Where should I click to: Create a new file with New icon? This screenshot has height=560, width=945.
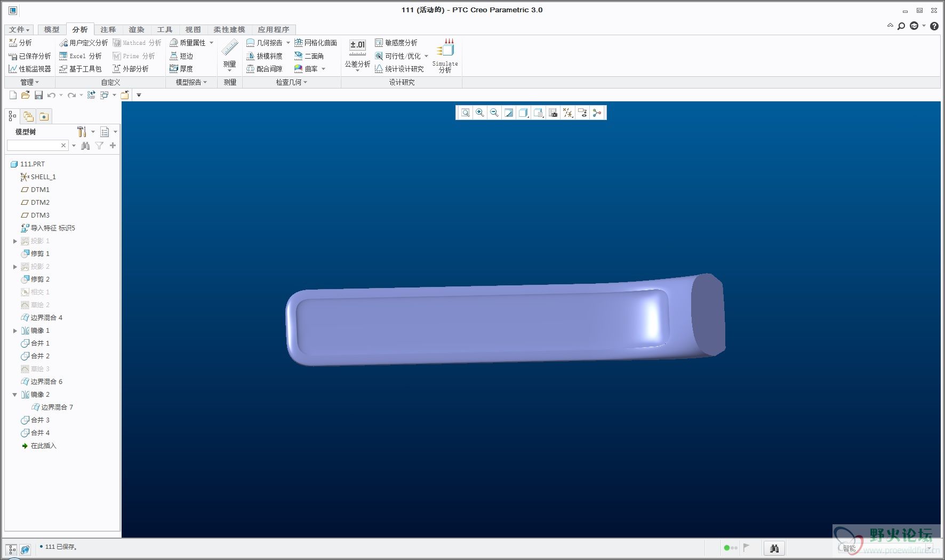(x=13, y=95)
